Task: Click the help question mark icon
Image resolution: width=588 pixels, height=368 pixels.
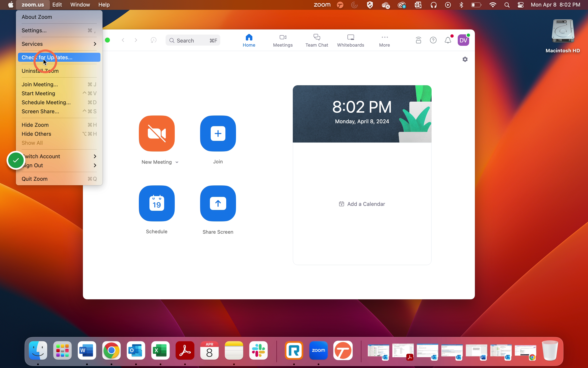Action: [x=433, y=40]
